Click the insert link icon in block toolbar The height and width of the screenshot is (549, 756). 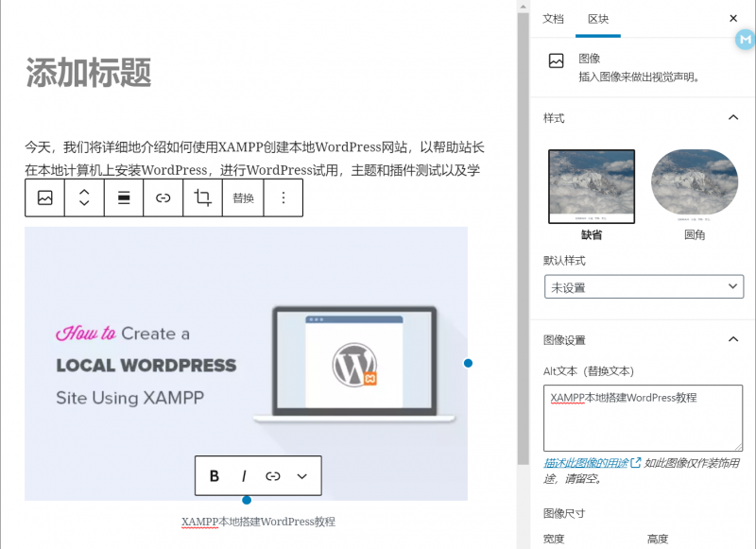[x=163, y=198]
